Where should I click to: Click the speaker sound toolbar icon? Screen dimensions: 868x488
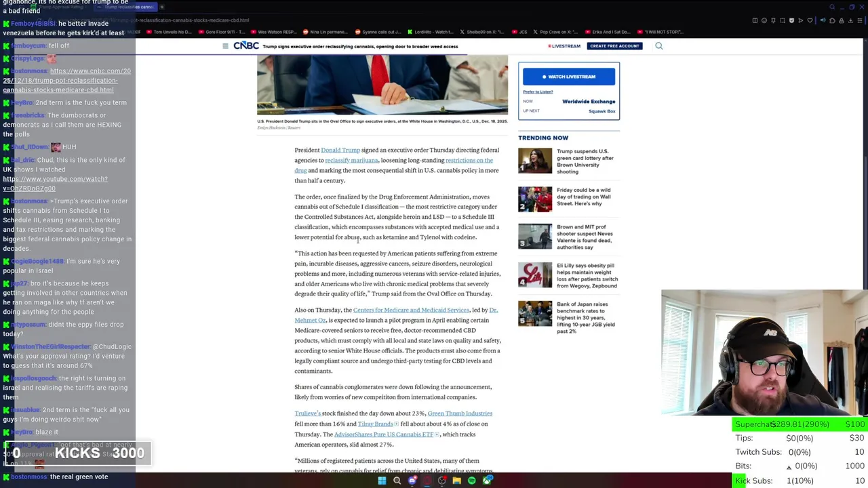click(x=823, y=20)
